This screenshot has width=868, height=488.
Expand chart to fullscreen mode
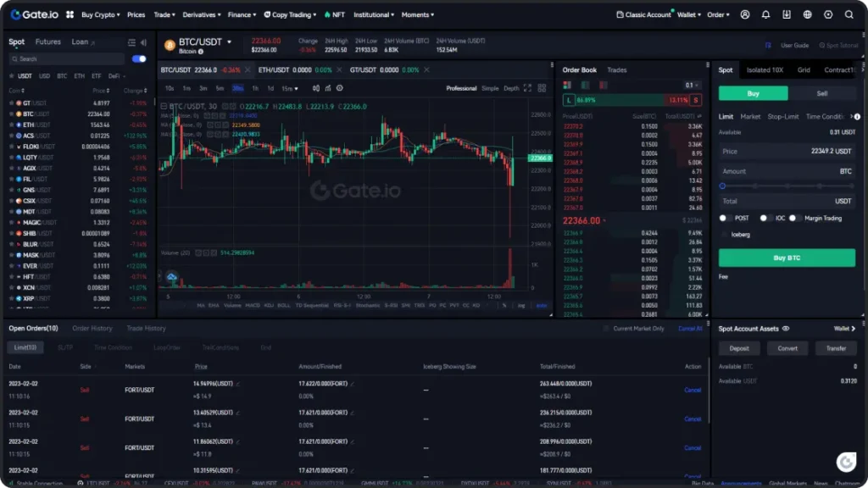pos(528,88)
